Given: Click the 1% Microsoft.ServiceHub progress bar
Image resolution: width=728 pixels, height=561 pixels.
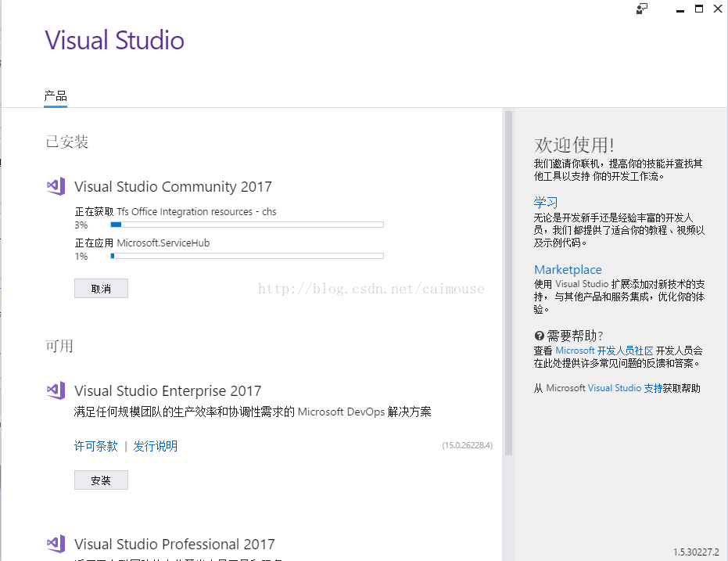Looking at the screenshot, I should click(x=247, y=256).
